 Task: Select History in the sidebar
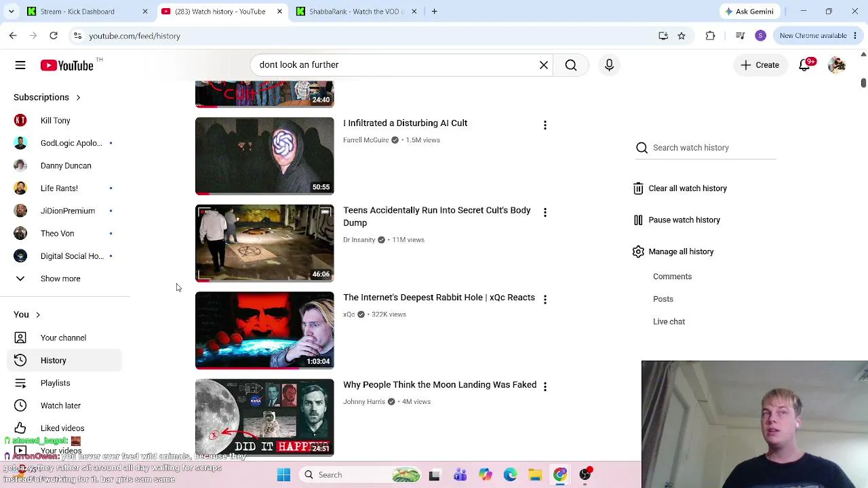click(x=64, y=361)
